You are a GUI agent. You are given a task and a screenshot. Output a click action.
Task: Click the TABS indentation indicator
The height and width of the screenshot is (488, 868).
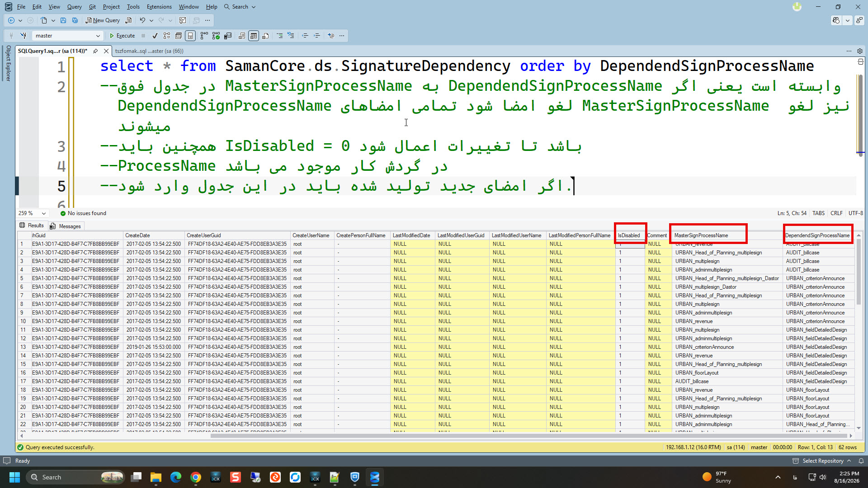pyautogui.click(x=818, y=213)
